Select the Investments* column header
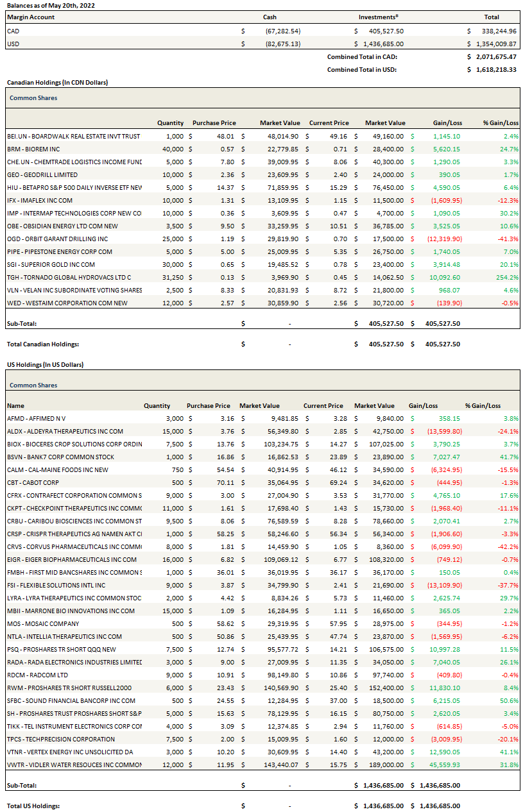This screenshot has height=812, width=532. pos(378,17)
